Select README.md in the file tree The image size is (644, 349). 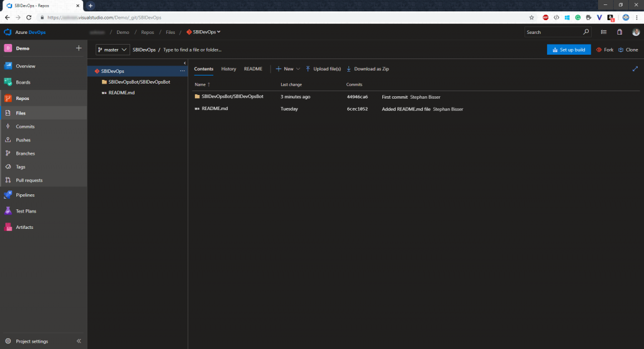(121, 93)
